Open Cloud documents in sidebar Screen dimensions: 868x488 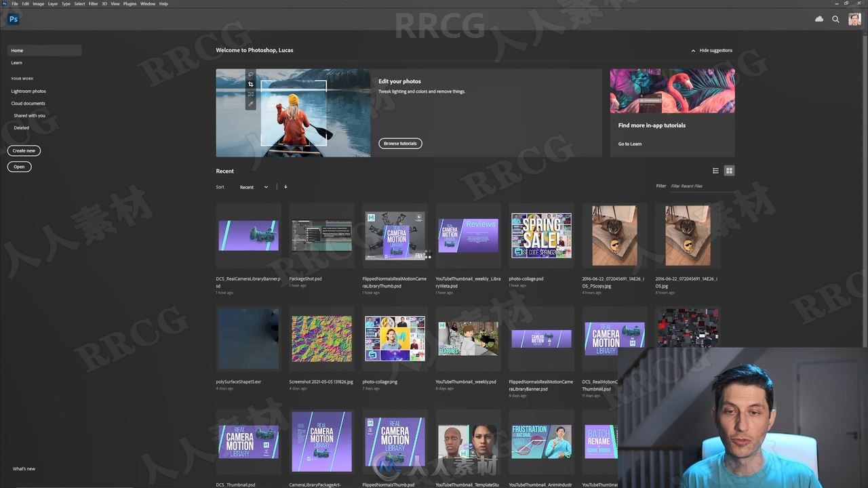click(x=28, y=103)
